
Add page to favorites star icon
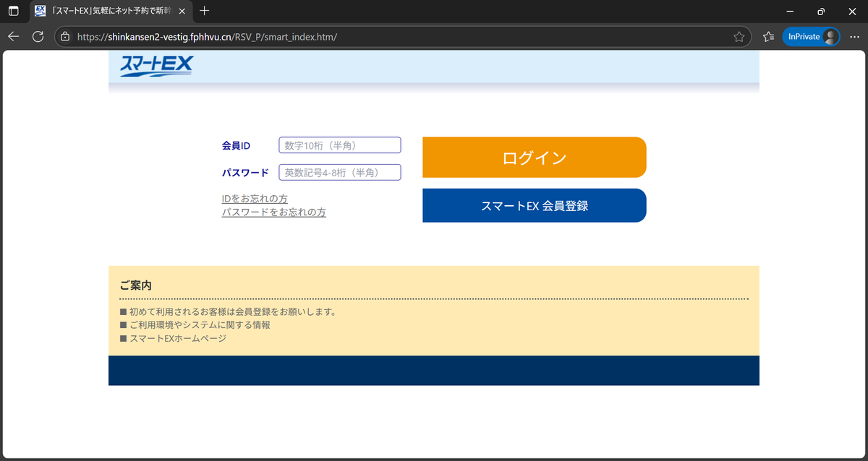[739, 36]
